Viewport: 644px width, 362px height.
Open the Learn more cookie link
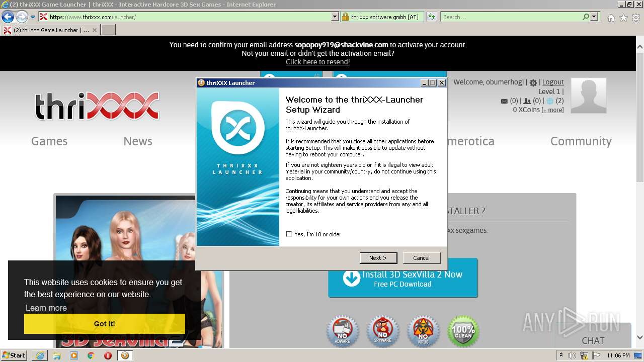tap(46, 308)
